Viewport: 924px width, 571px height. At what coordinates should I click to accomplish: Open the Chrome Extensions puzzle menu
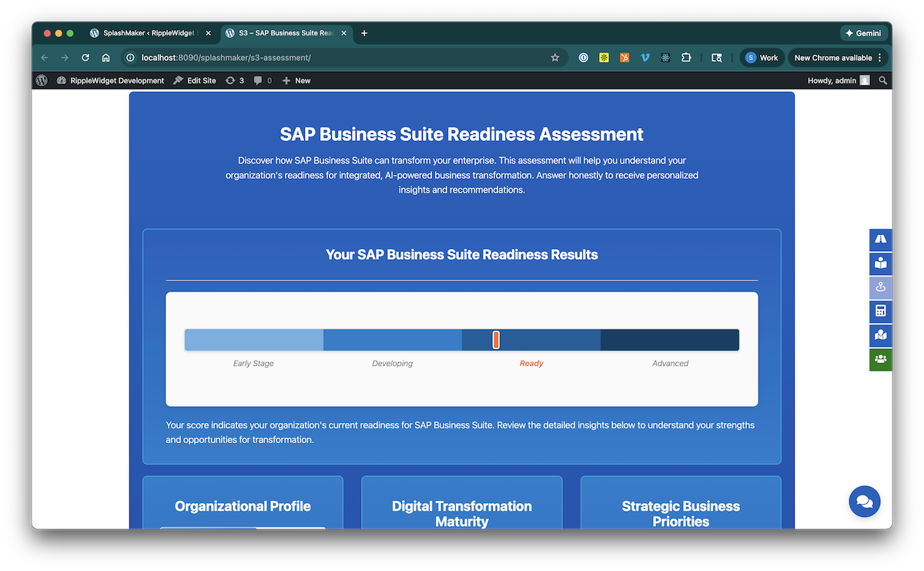click(x=686, y=58)
